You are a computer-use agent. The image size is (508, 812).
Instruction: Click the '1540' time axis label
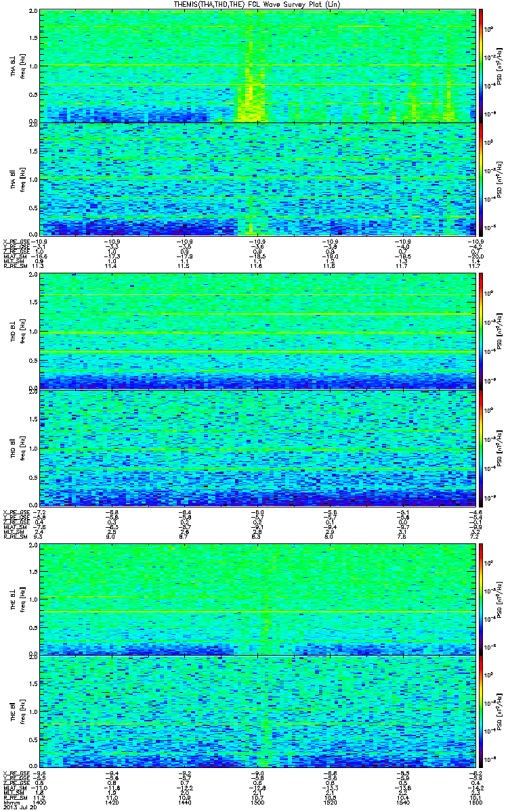click(x=402, y=804)
